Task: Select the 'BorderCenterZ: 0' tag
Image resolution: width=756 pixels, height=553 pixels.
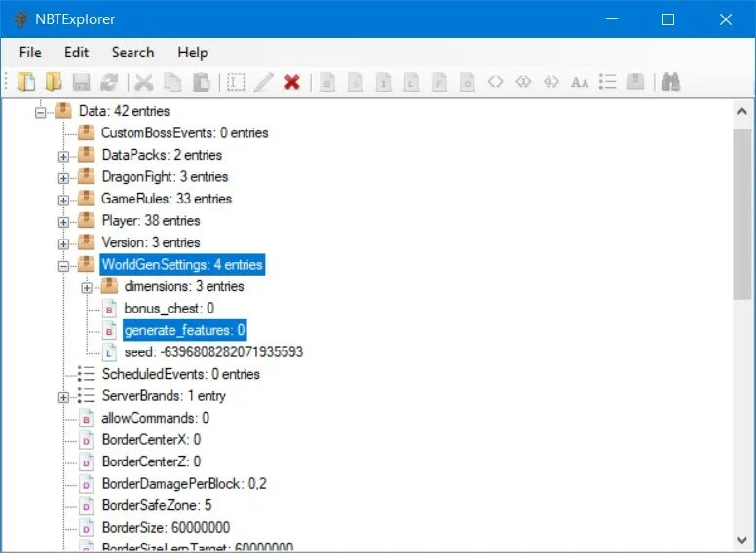Action: pos(151,461)
